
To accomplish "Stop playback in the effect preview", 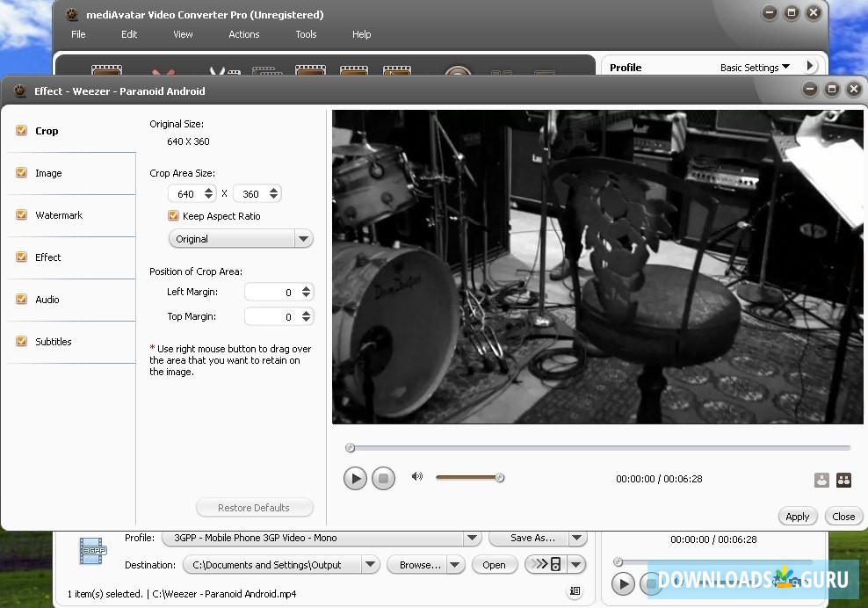I will [383, 479].
